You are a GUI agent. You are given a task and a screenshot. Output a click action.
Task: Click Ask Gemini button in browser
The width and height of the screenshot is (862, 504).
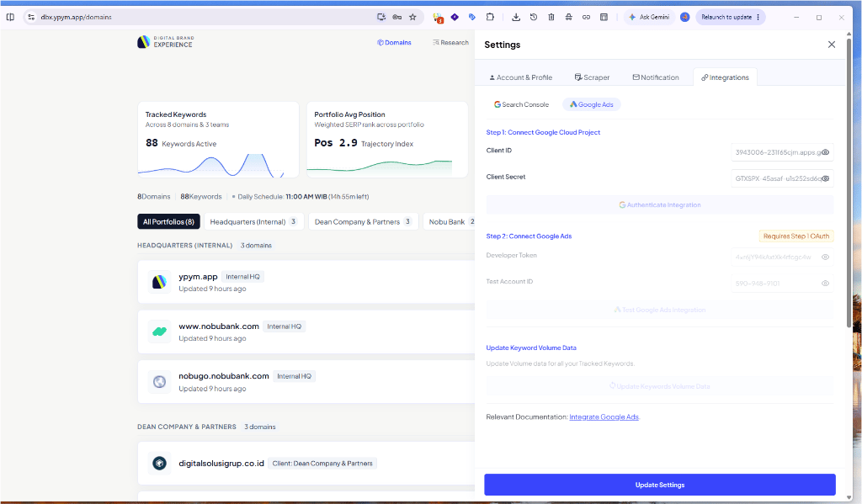coord(649,17)
